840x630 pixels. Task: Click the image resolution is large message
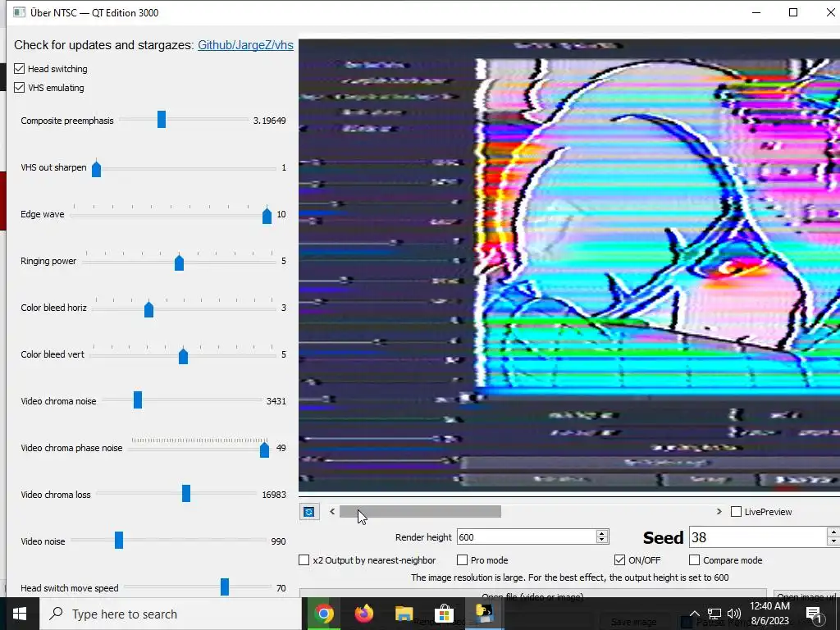coord(569,577)
